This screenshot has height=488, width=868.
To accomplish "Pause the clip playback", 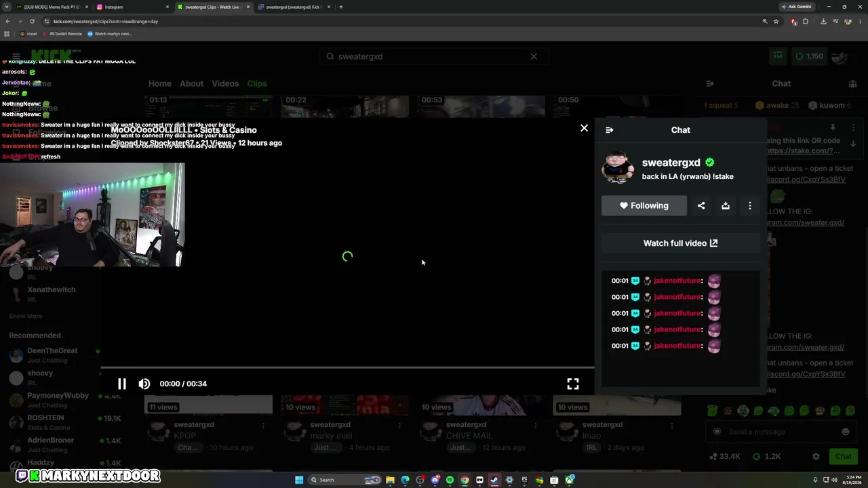I will coord(122,384).
